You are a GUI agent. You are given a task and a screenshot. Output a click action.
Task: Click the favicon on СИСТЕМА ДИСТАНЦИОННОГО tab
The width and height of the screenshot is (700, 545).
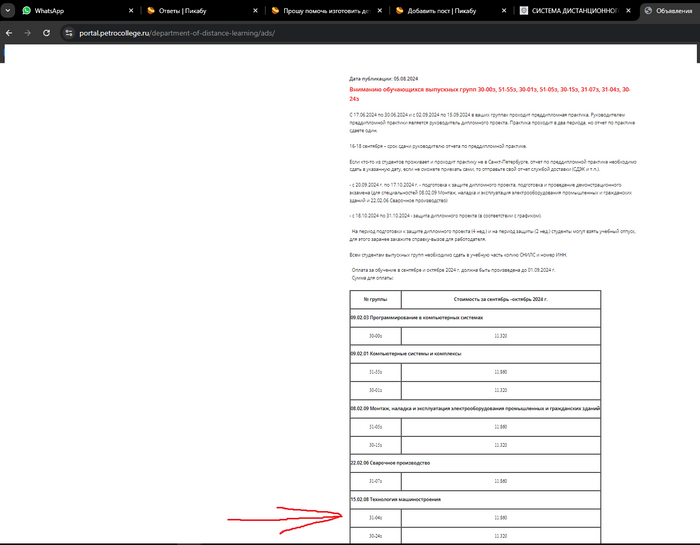pyautogui.click(x=524, y=11)
